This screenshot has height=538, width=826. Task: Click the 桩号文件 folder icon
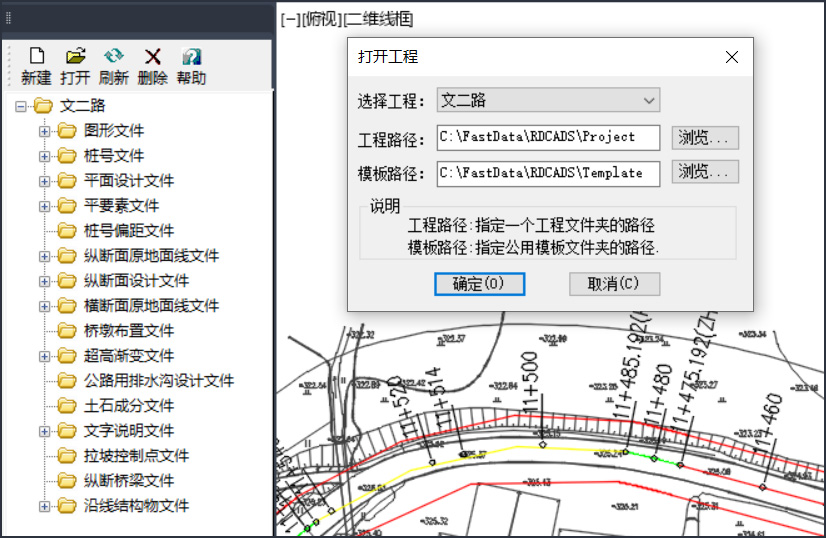click(67, 155)
